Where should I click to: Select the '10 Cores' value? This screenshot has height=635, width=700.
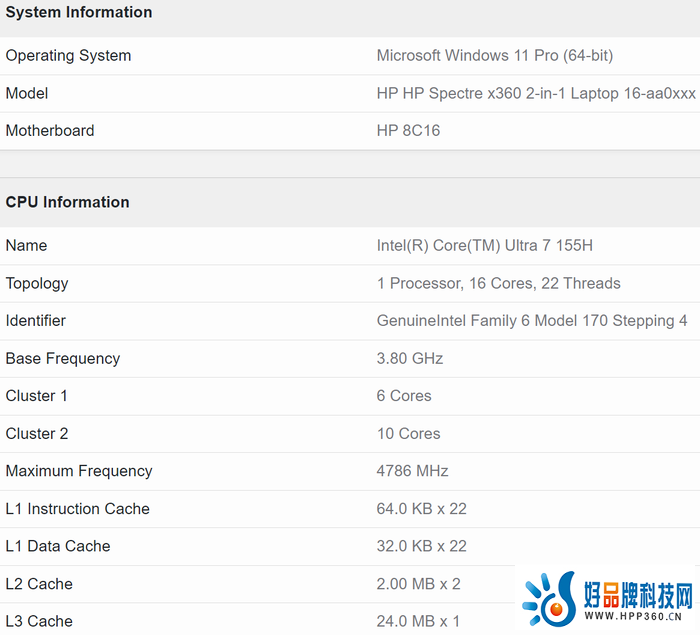(408, 434)
